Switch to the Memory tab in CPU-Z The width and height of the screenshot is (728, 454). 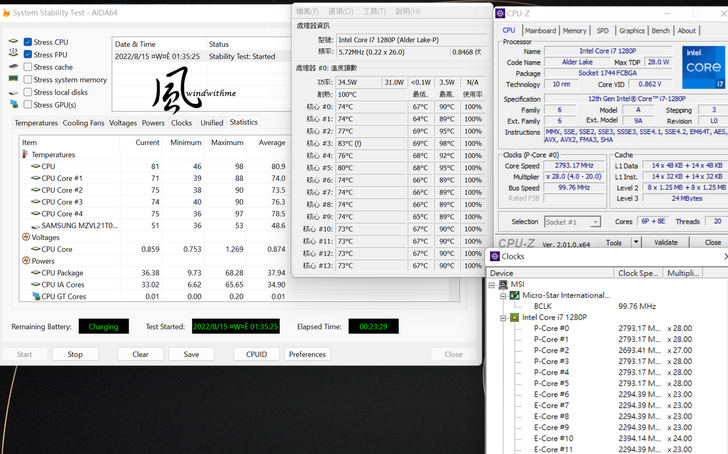click(574, 31)
